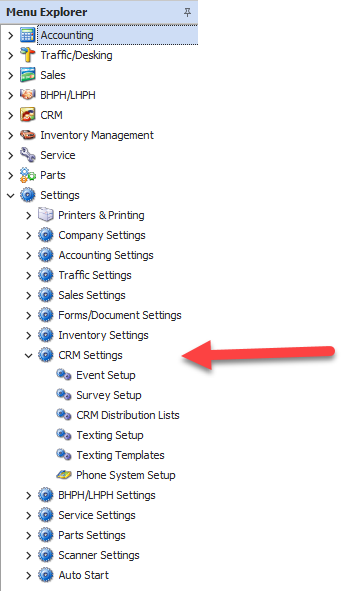Click the Phone System Setup phone icon
The width and height of the screenshot is (362, 591).
pos(64,475)
